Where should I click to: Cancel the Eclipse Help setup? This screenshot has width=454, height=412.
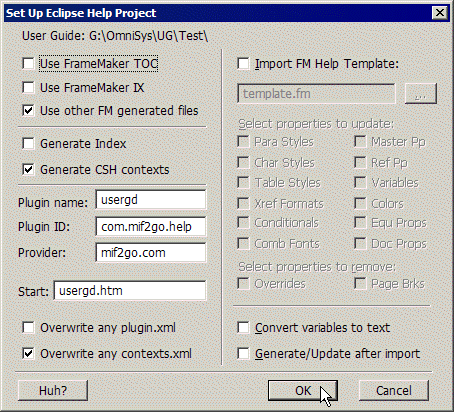[394, 390]
